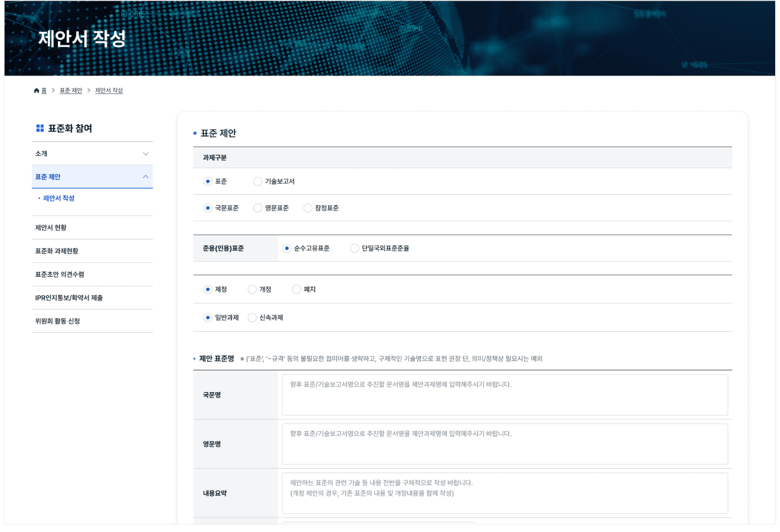Click 제안서 작성 sidebar submenu link
This screenshot has width=780, height=532.
tap(59, 198)
